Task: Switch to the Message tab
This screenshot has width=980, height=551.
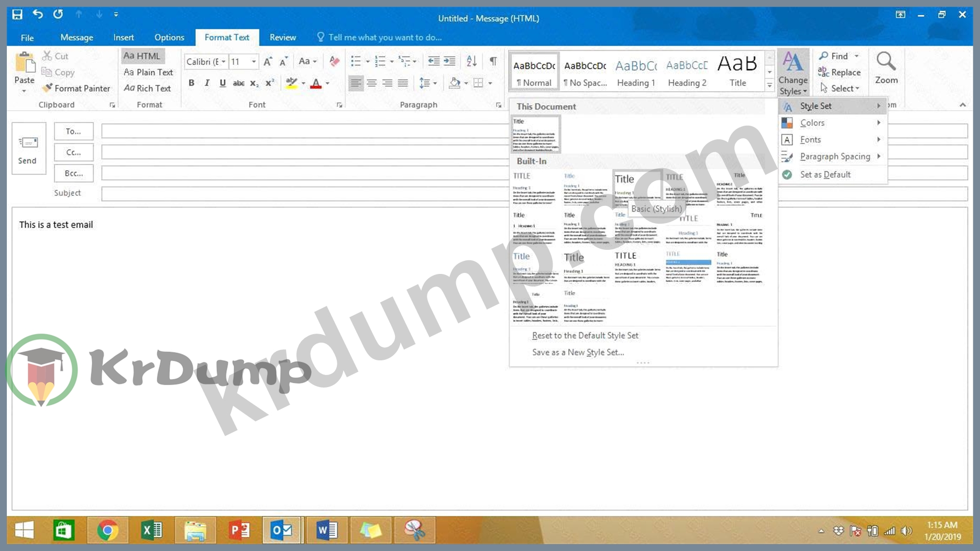Action: point(76,37)
